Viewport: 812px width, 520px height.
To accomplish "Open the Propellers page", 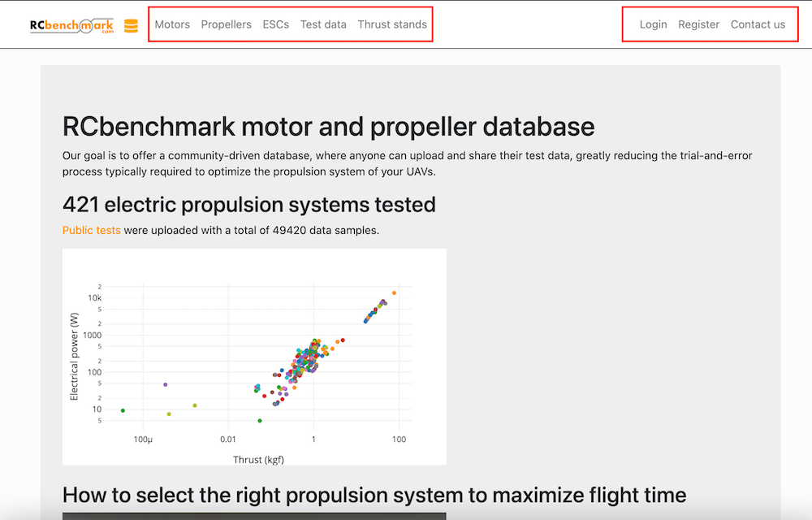I will (226, 24).
